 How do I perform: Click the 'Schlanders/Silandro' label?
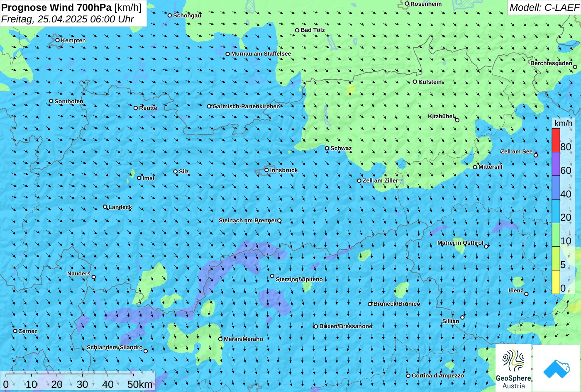click(115, 347)
